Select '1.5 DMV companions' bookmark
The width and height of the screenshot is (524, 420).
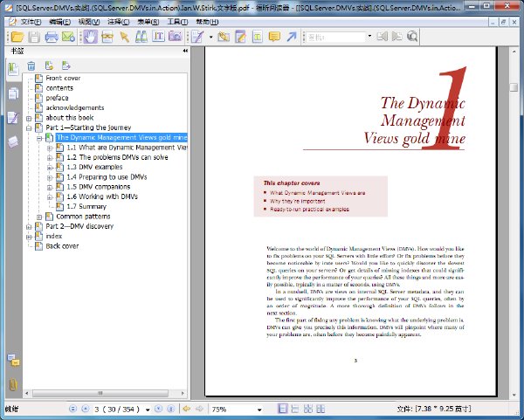(98, 187)
